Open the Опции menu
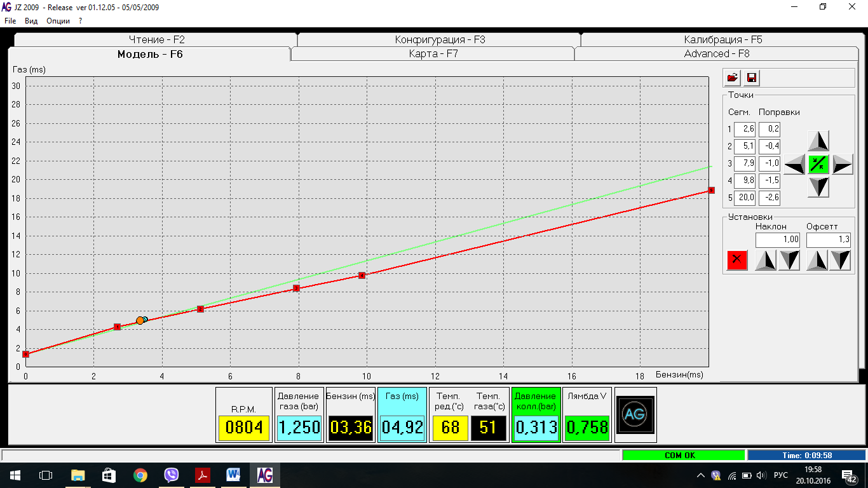Viewport: 868px width, 488px height. (58, 21)
